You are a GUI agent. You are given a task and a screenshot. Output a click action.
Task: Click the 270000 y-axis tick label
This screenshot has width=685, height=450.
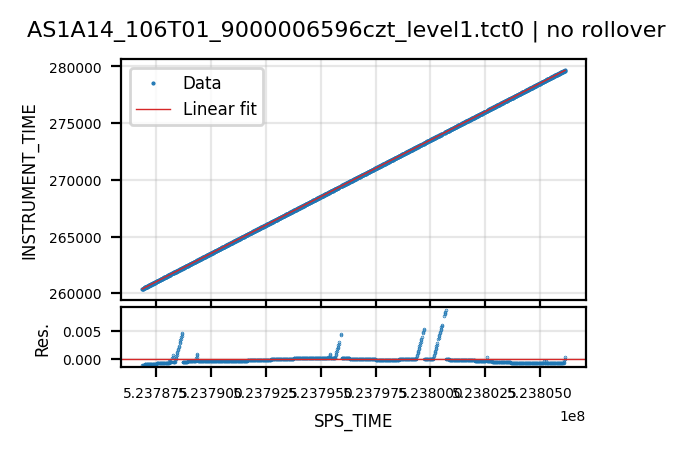pos(75,181)
